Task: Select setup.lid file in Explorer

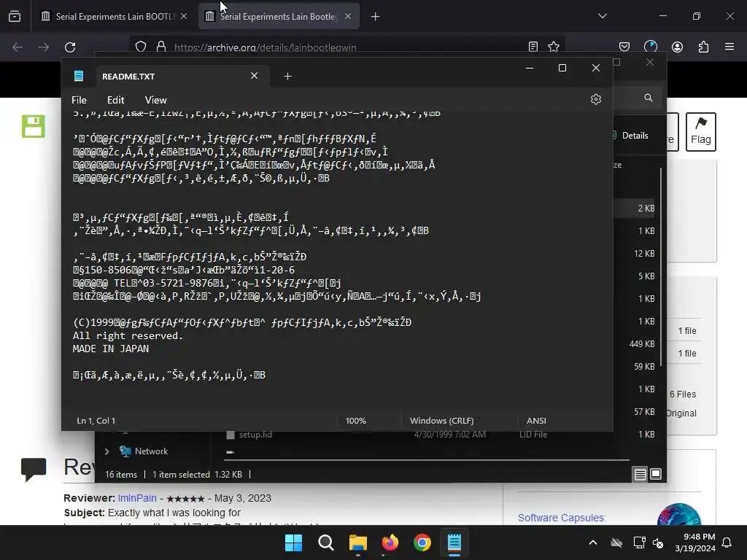Action: (255, 435)
